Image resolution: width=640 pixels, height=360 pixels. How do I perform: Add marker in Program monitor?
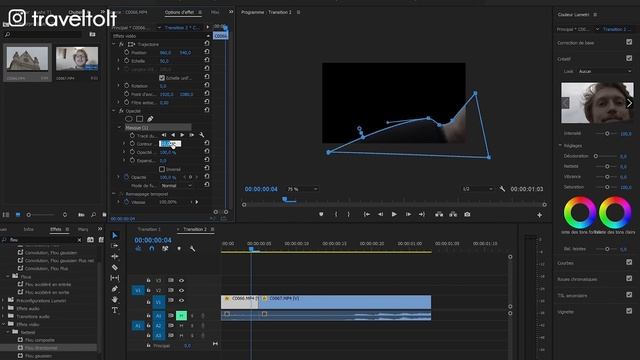pos(321,214)
